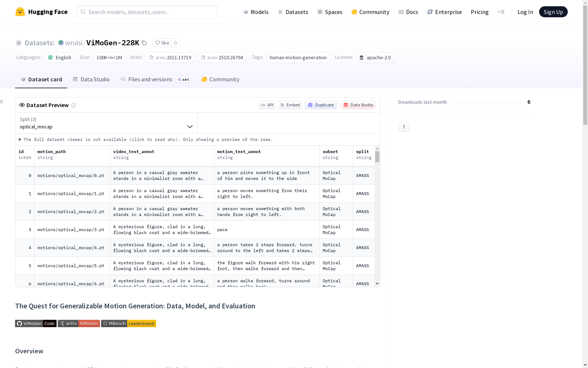Click the like count number
This screenshot has height=368, width=588.
pos(176,43)
